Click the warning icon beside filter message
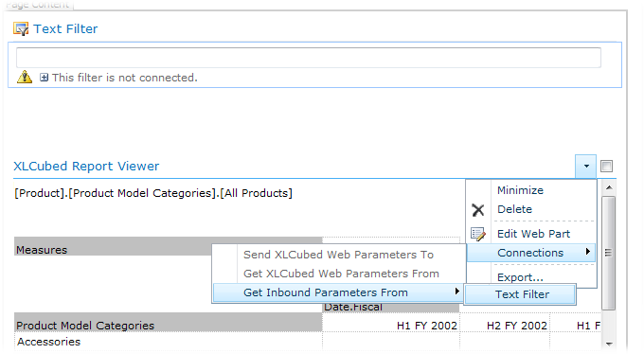This screenshot has height=354, width=644. (25, 77)
